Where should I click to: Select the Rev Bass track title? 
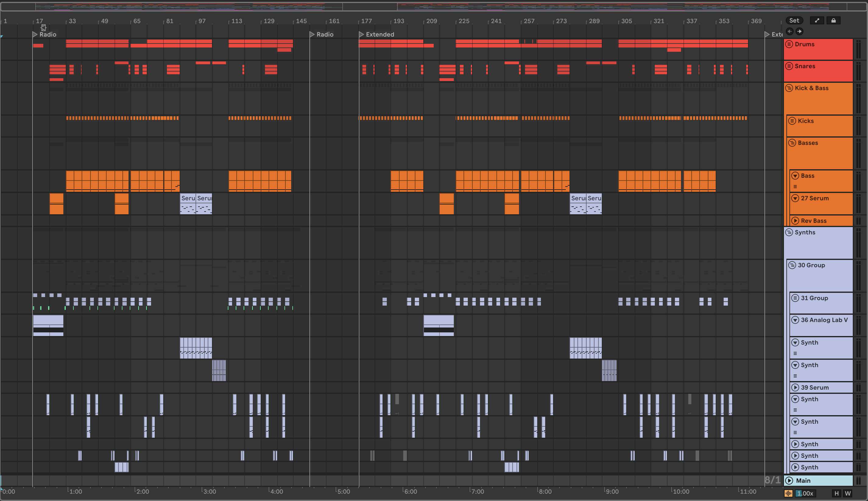pyautogui.click(x=813, y=221)
